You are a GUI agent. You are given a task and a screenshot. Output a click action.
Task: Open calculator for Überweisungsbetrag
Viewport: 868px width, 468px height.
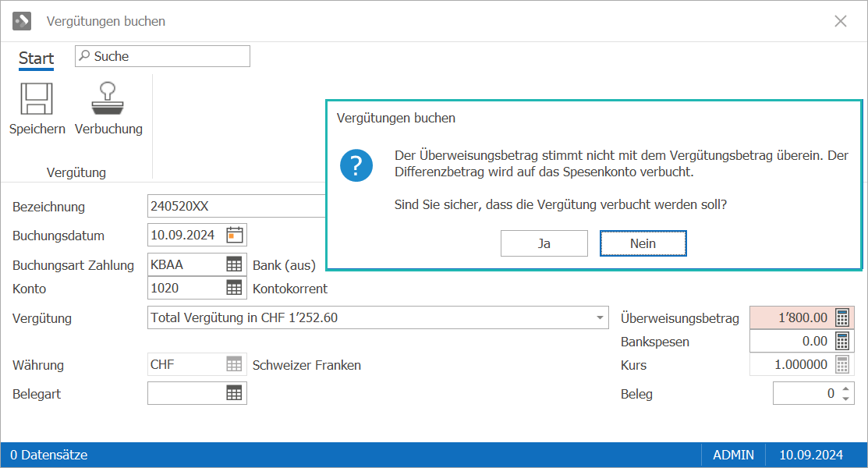click(x=842, y=317)
